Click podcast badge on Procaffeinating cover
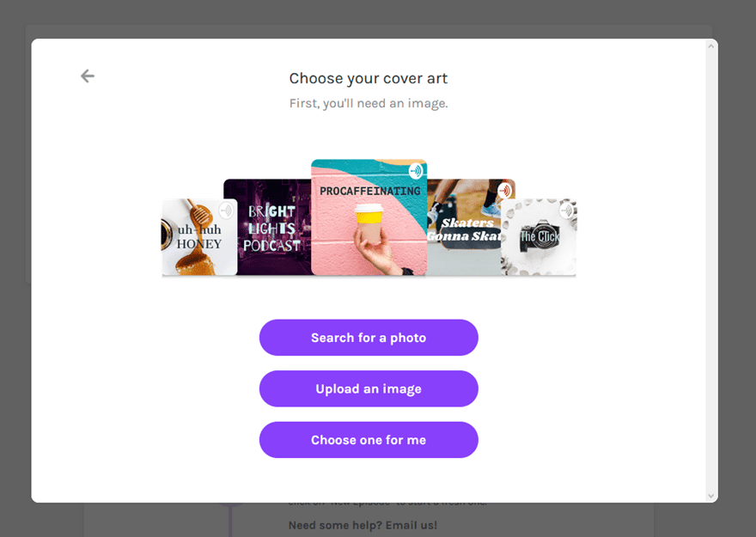Image resolution: width=756 pixels, height=537 pixels. 416,171
